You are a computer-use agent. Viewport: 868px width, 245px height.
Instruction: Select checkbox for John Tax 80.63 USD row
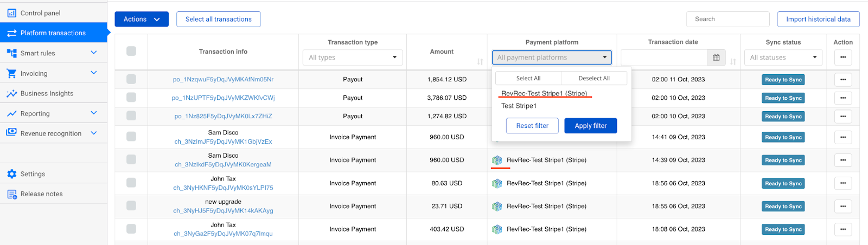pos(131,183)
